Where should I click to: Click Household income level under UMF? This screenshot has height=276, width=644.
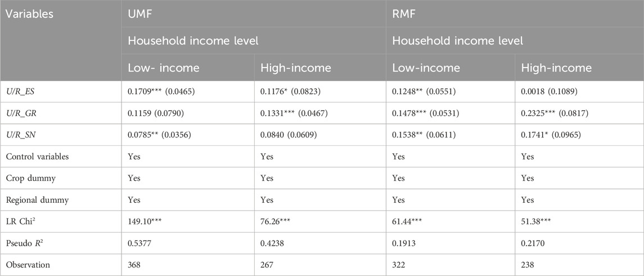click(x=194, y=41)
